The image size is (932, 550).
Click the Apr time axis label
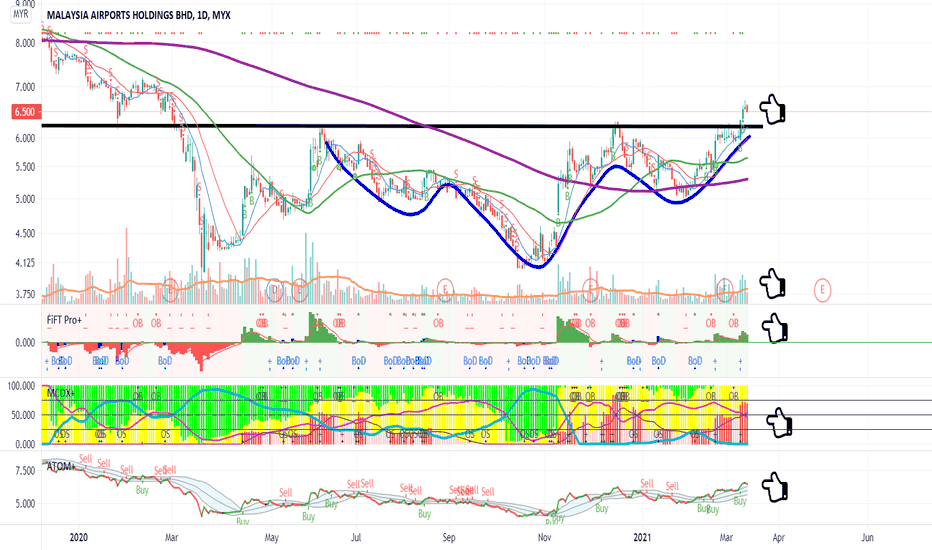778,538
